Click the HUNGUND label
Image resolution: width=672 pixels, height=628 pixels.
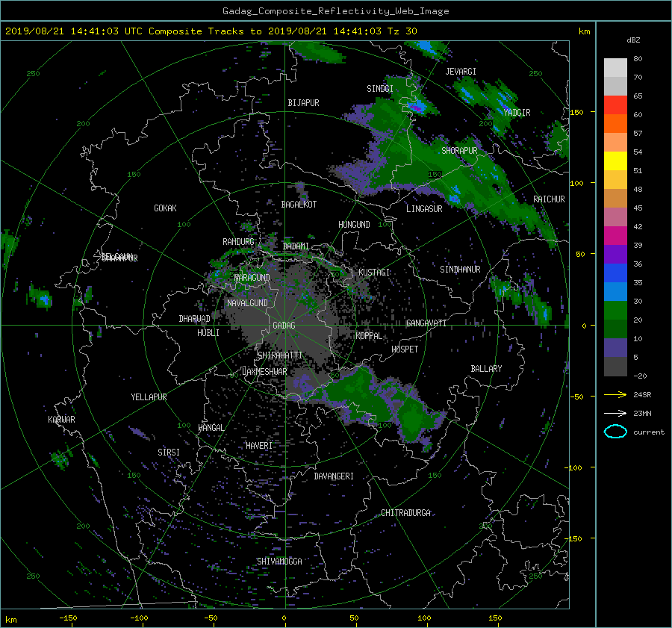354,225
